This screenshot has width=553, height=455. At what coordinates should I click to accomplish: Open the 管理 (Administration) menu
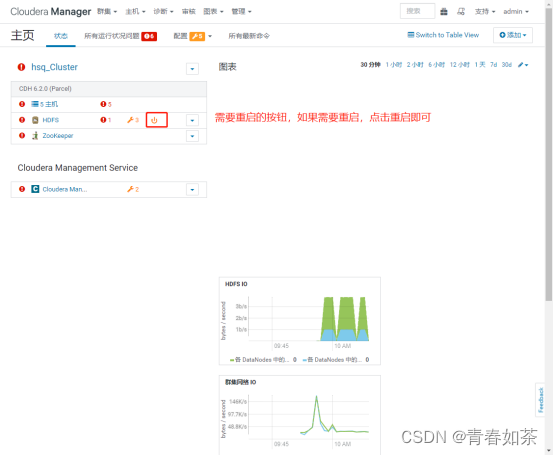[241, 12]
